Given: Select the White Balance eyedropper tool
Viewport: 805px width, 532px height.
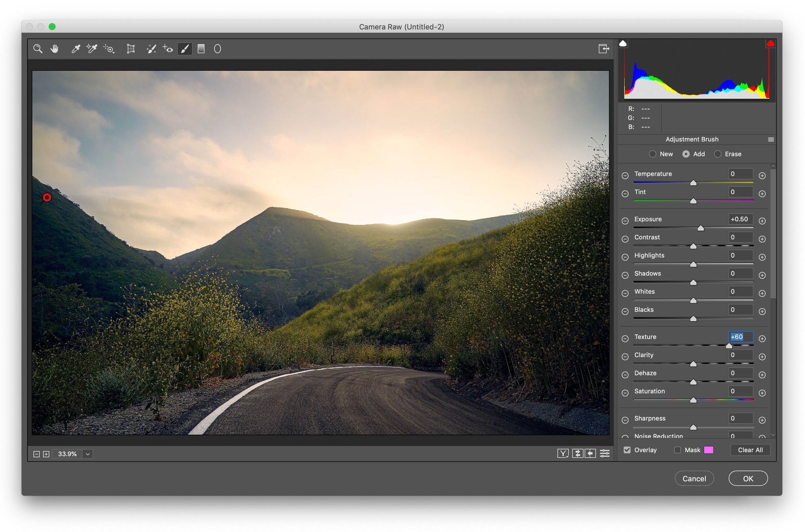Looking at the screenshot, I should tap(76, 49).
